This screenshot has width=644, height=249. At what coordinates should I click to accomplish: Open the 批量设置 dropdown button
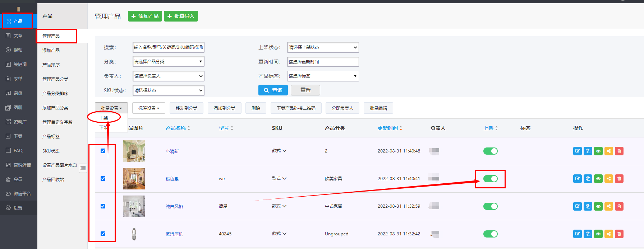coord(111,108)
